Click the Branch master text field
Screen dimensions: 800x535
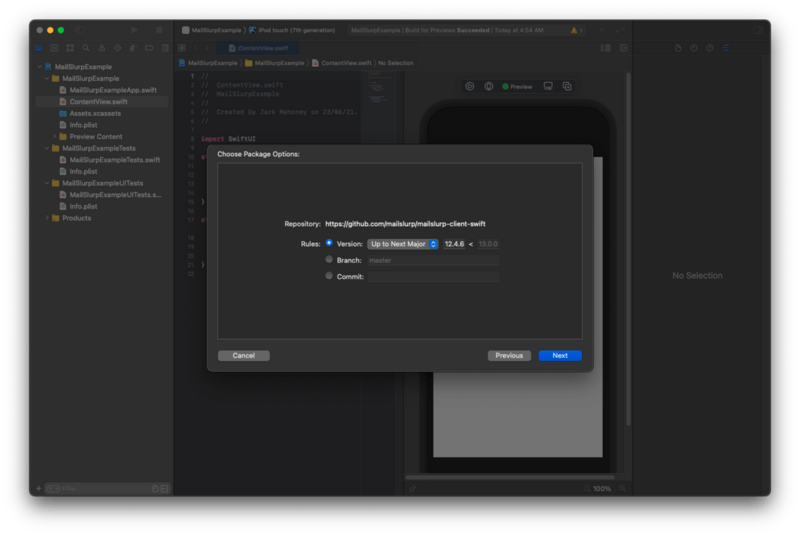(x=433, y=260)
